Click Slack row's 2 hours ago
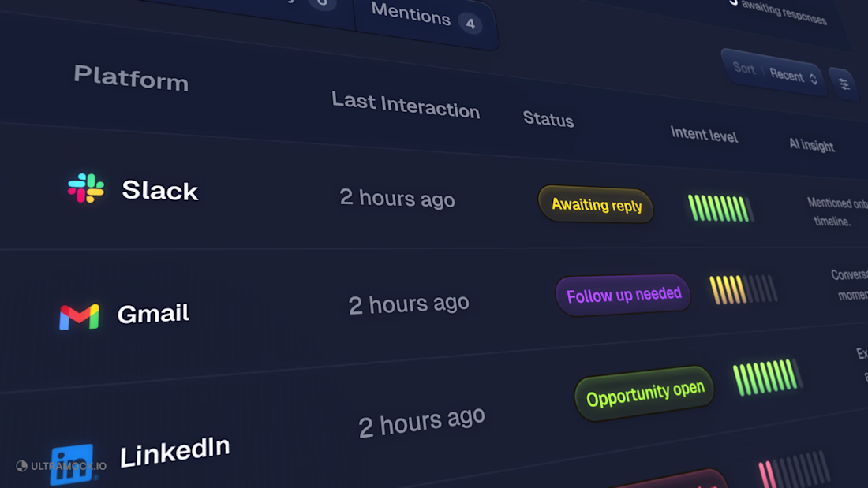This screenshot has width=868, height=488. (x=397, y=198)
